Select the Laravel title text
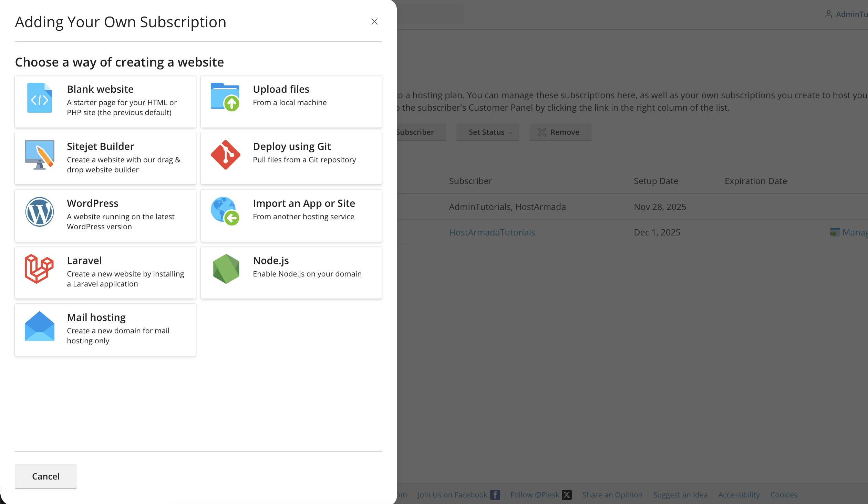Screen dimensions: 868x504 [x=84, y=260]
